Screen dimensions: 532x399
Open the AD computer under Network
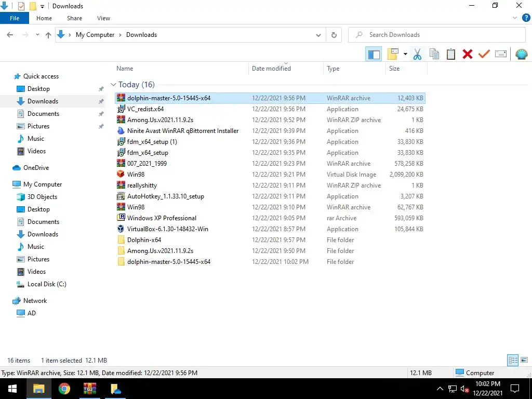point(31,313)
